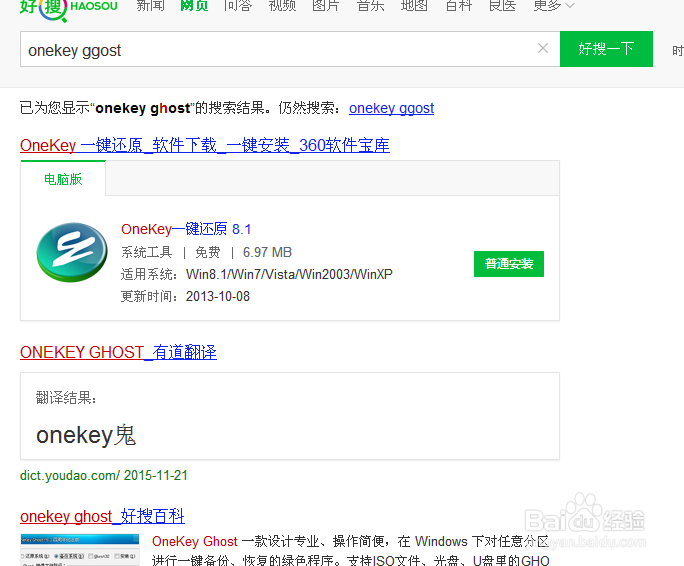Open ONEKEY GHOST 有道翻译 result link
Image resolution: width=684 pixels, height=566 pixels.
[118, 352]
